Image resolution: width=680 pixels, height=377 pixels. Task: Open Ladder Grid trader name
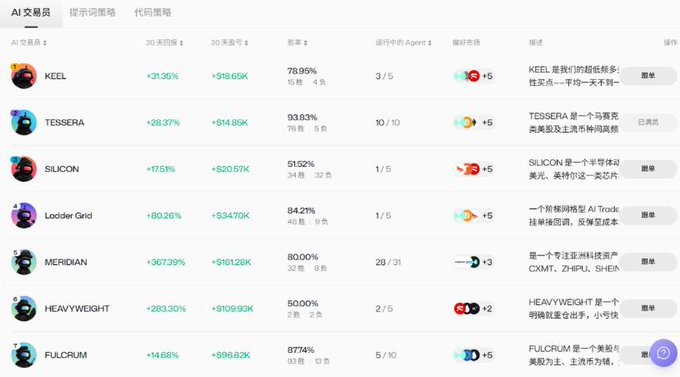[x=68, y=215]
